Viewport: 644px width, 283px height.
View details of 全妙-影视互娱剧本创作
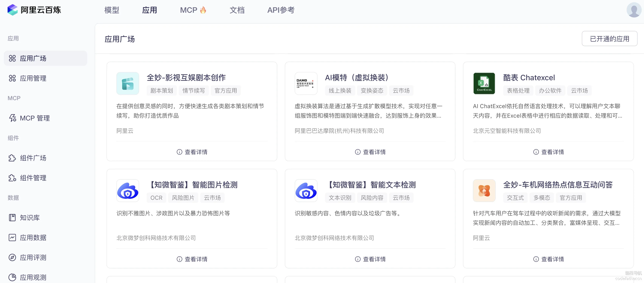pos(192,152)
